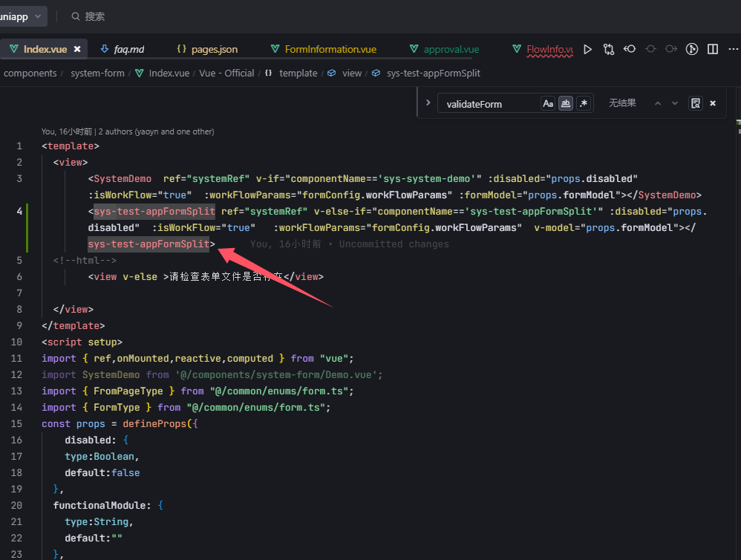Click the system-form breadcrumb folder
Viewport: 741px width, 560px height.
[97, 74]
